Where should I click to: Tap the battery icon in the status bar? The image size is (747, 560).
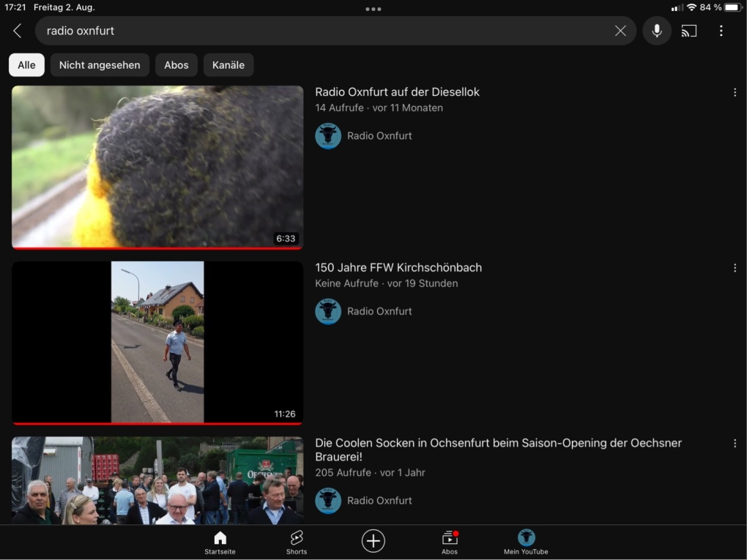733,7
